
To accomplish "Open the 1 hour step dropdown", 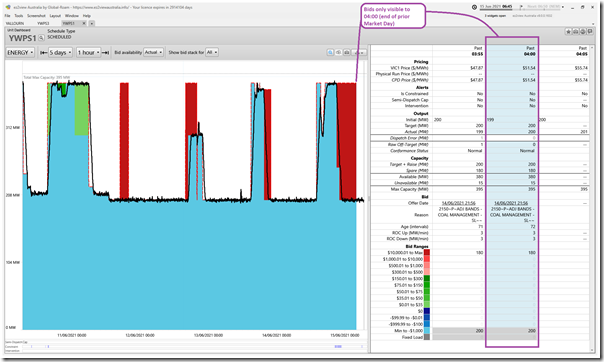I will coord(88,52).
